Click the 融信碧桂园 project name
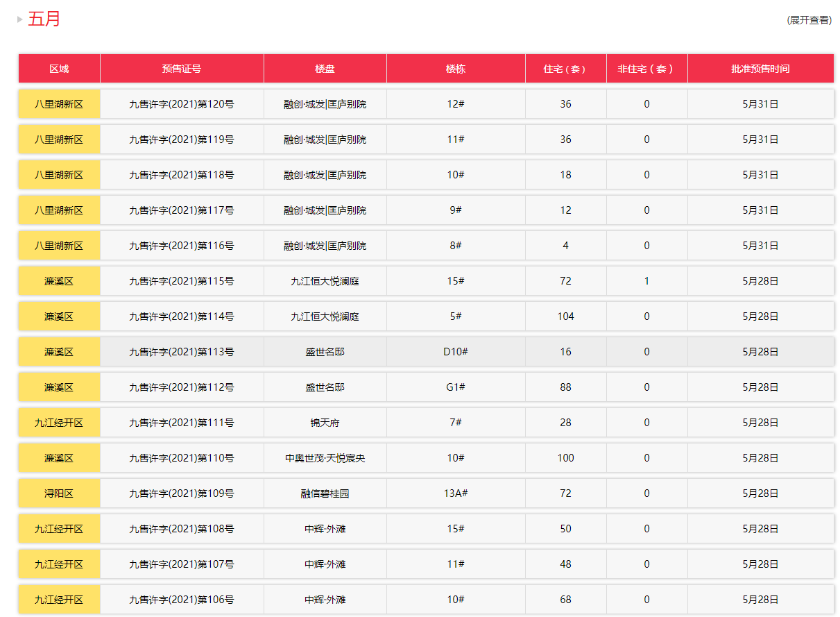This screenshot has width=840, height=617. (x=325, y=493)
